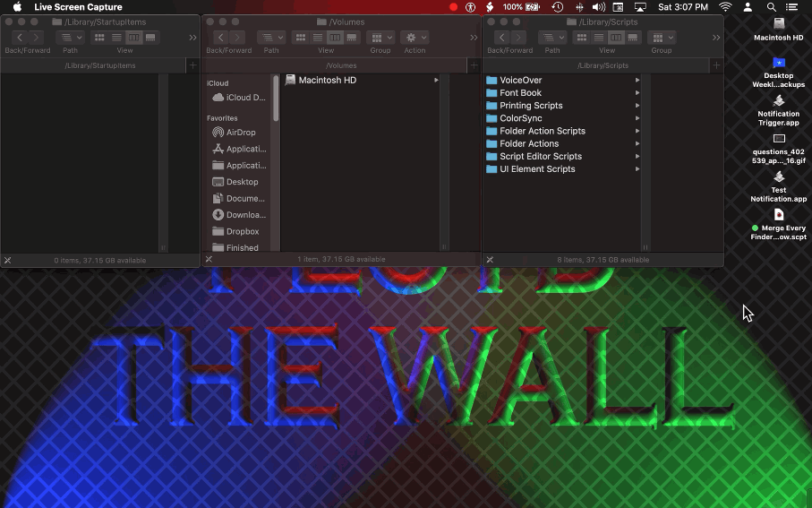Switch /Volumes window to list view
This screenshot has width=812, height=508.
[318, 38]
